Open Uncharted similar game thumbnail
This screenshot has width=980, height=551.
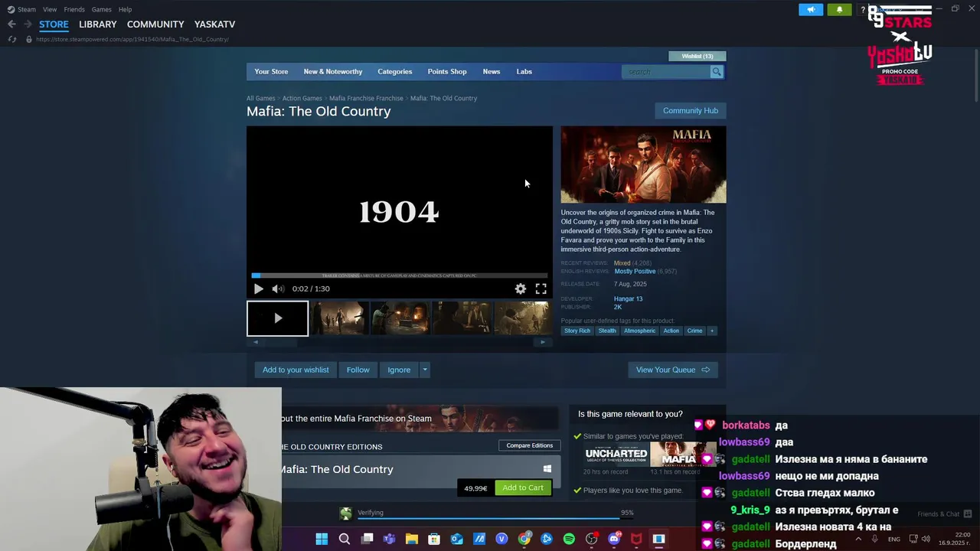point(616,455)
